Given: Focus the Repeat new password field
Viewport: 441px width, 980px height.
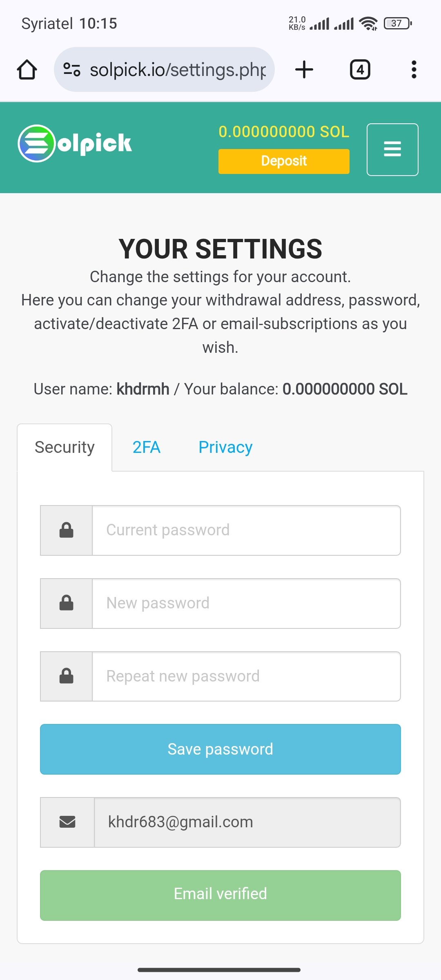Looking at the screenshot, I should pyautogui.click(x=246, y=677).
